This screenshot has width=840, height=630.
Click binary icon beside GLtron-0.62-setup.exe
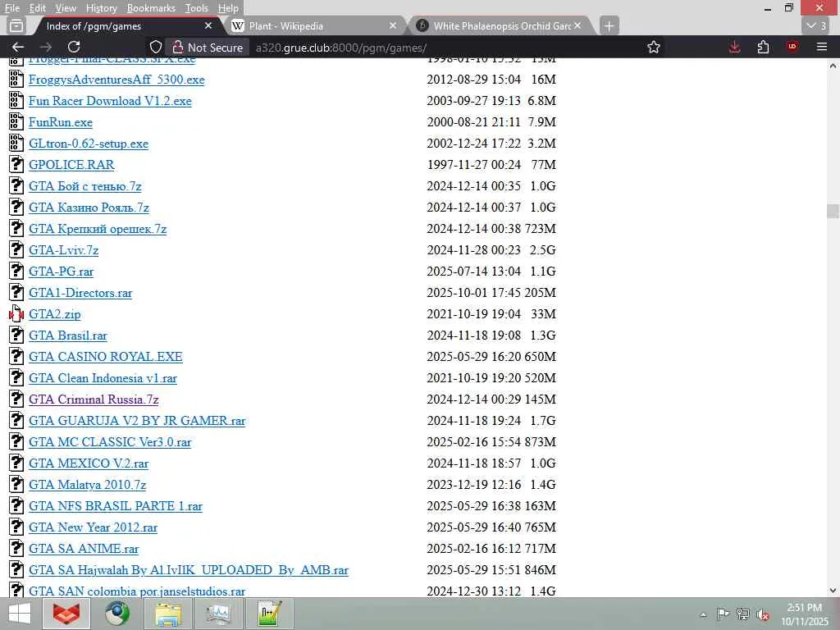tap(16, 143)
